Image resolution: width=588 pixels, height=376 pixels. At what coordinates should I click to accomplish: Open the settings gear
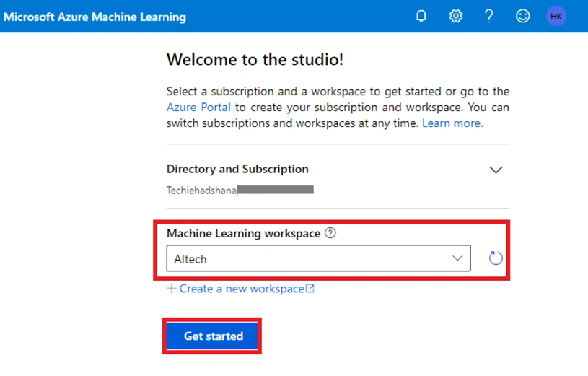[456, 16]
